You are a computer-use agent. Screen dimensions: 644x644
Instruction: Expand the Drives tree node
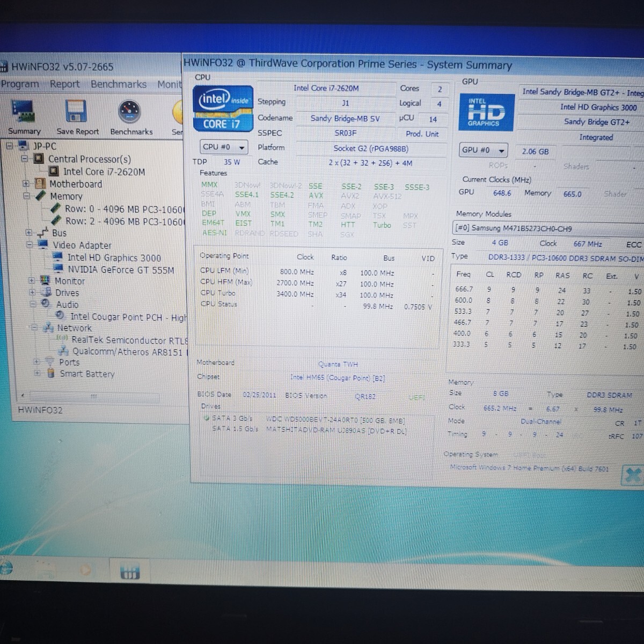(x=32, y=293)
